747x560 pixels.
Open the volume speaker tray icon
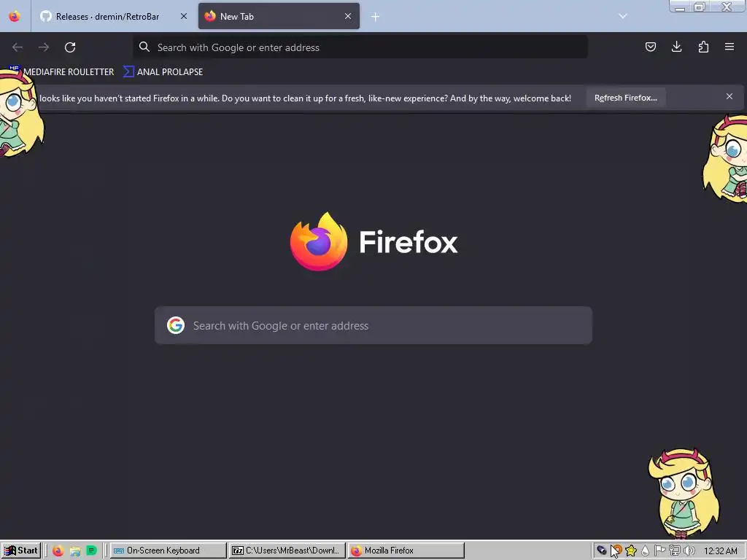pyautogui.click(x=689, y=551)
